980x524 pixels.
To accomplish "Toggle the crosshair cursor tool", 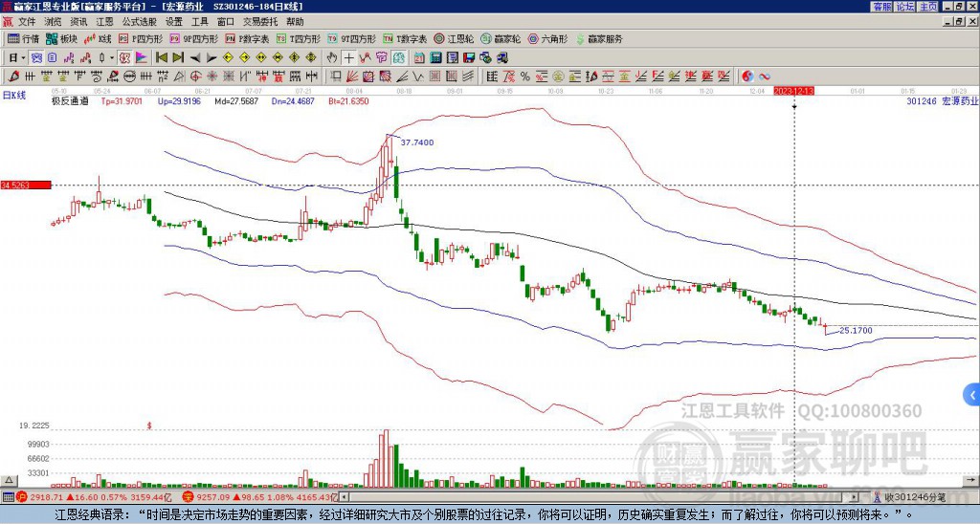I will 348,58.
